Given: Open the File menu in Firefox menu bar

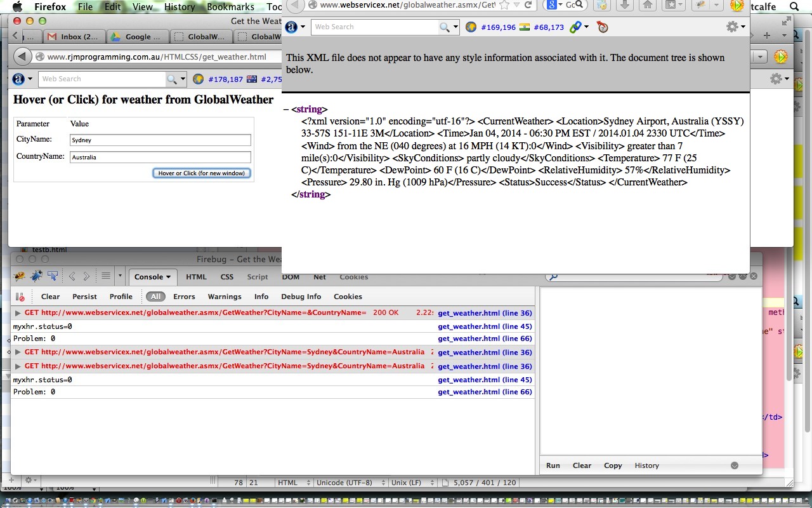Looking at the screenshot, I should point(85,6).
